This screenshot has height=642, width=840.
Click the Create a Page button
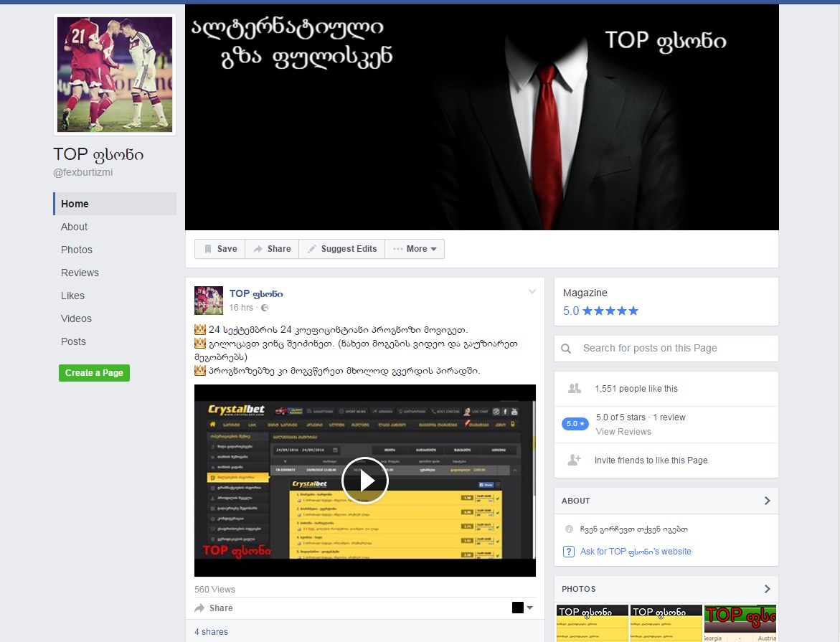tap(94, 372)
